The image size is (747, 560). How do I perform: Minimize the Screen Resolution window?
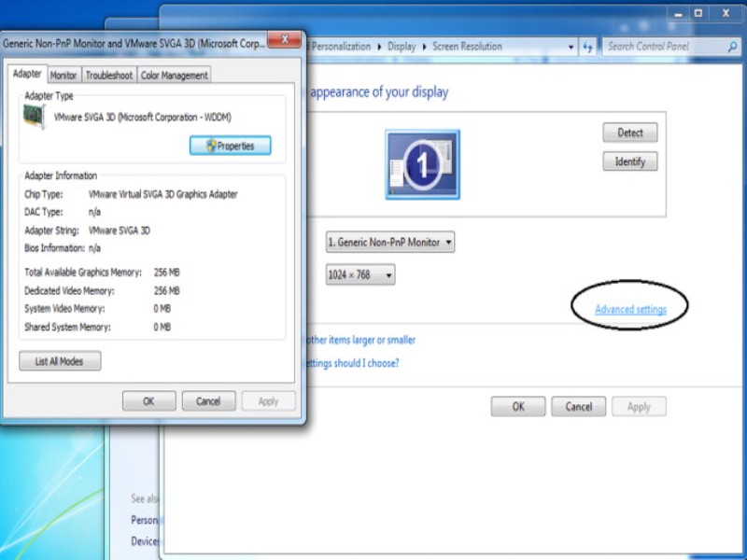678,14
